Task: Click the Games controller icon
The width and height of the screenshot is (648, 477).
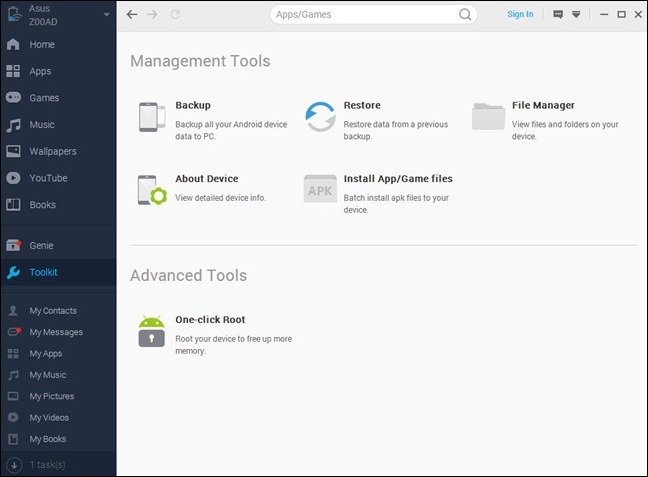Action: tap(13, 98)
